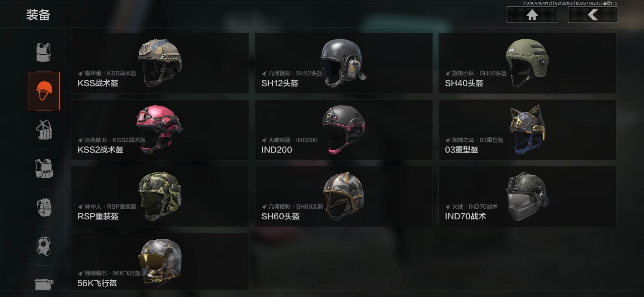Viewport: 644px width, 297px height.
Task: Click the 装备 page title
Action: [38, 15]
